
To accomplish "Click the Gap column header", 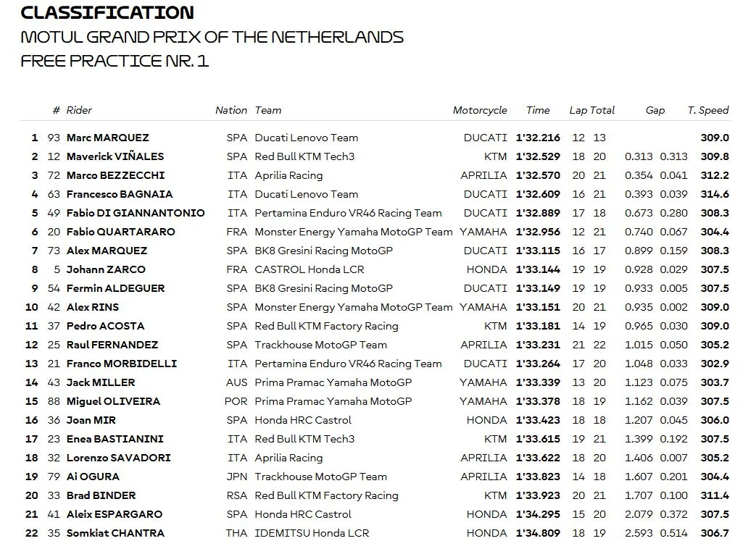I will (x=655, y=110).
